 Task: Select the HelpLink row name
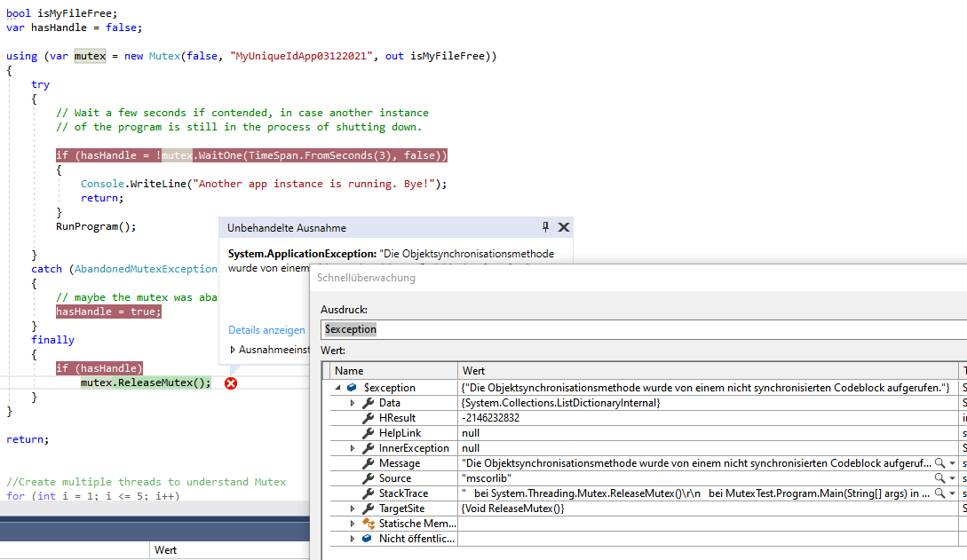[400, 433]
